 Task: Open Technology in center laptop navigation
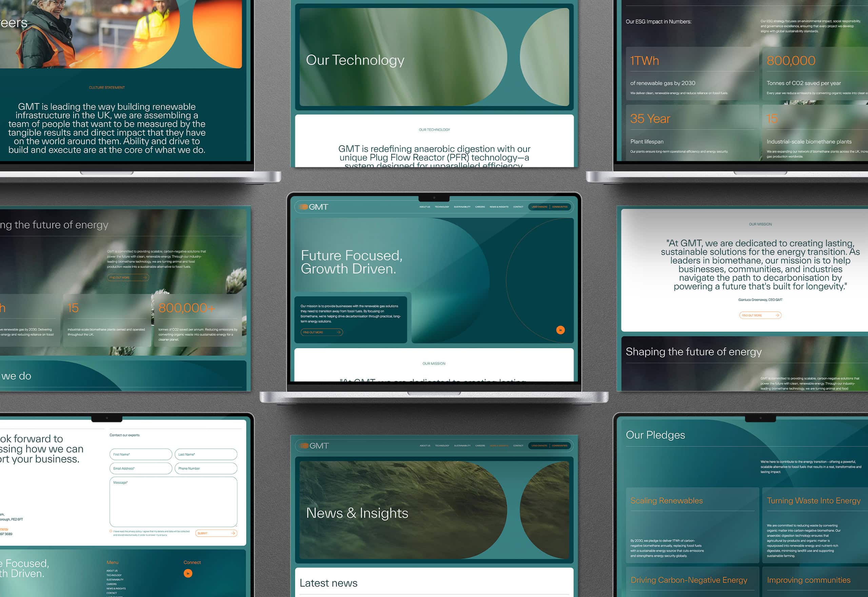[x=442, y=207]
